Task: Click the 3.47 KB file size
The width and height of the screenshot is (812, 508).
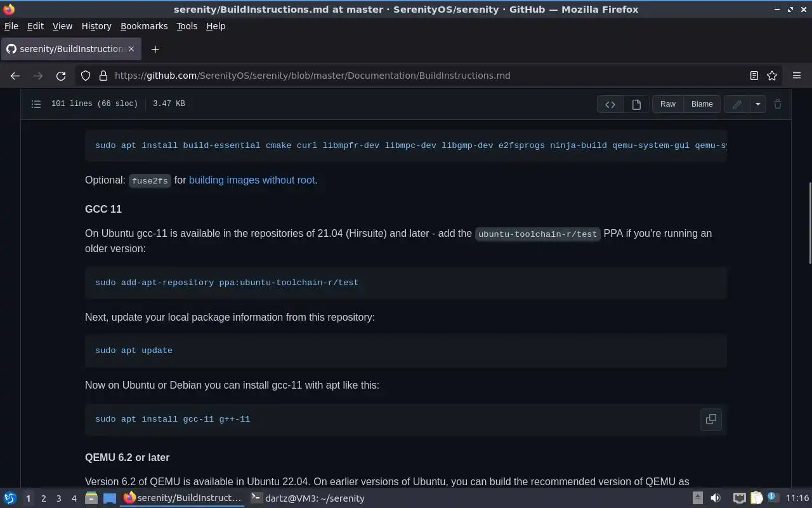Action: tap(169, 104)
